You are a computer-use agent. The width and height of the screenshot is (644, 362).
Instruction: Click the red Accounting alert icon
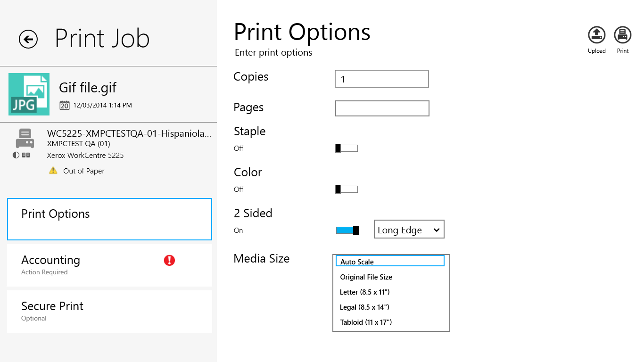coord(169,260)
